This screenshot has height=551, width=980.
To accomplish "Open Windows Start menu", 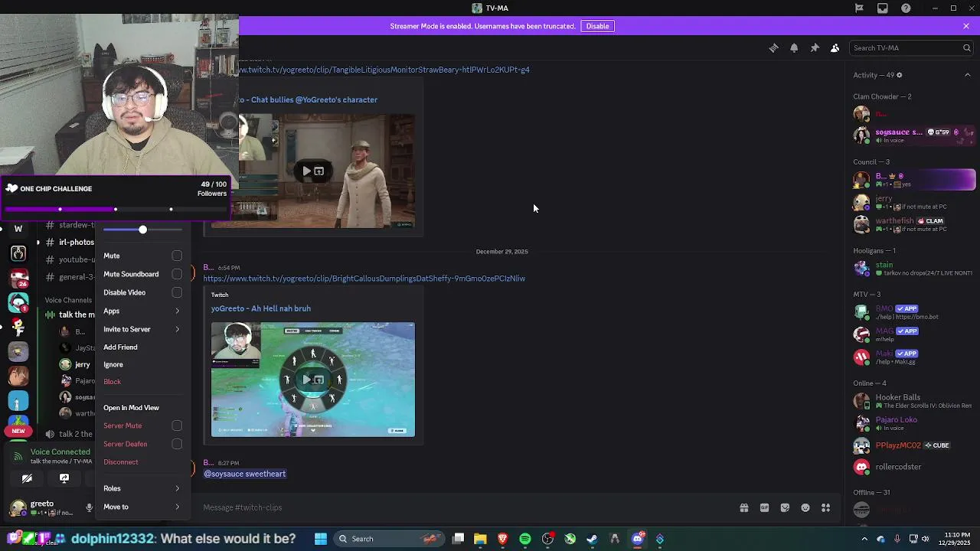I will point(321,539).
